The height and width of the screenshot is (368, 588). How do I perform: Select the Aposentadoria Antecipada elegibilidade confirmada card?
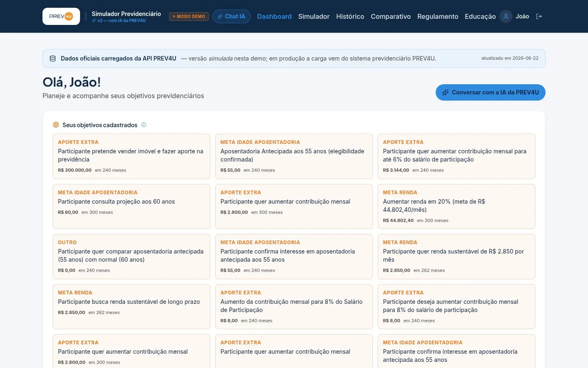click(294, 156)
